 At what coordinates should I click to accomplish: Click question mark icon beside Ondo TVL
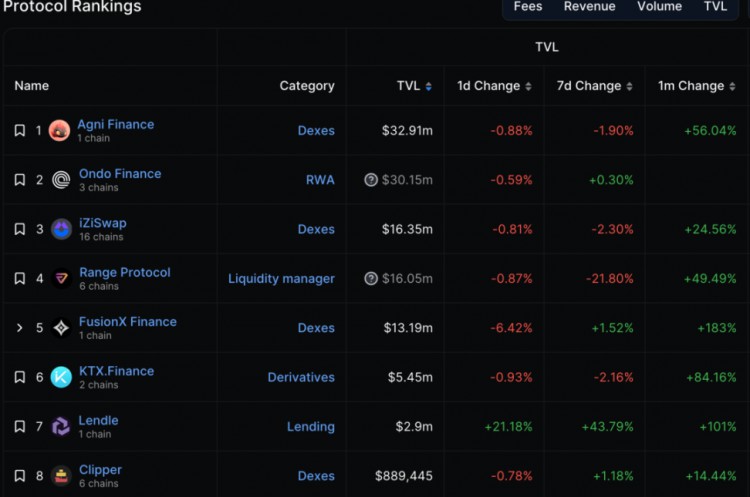[371, 180]
